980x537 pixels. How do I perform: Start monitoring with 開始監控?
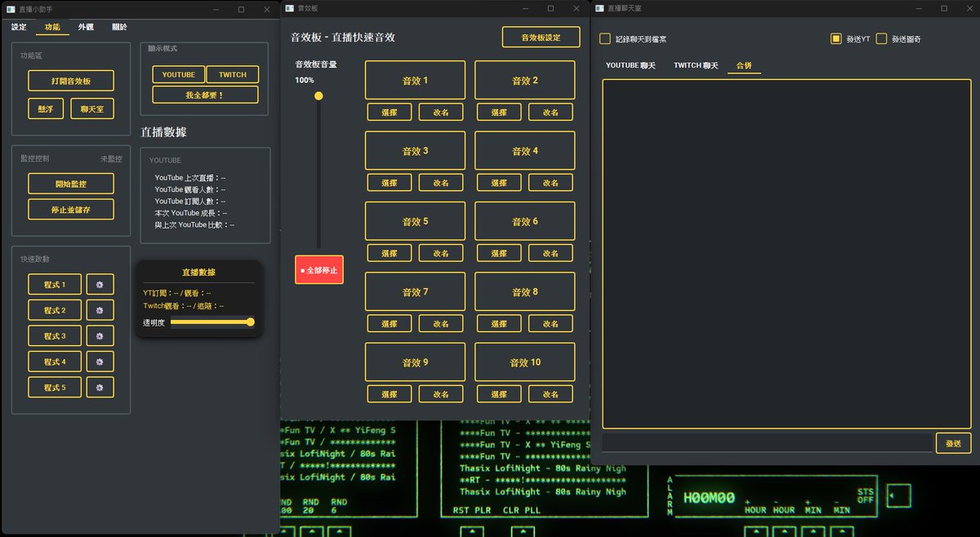click(x=71, y=184)
